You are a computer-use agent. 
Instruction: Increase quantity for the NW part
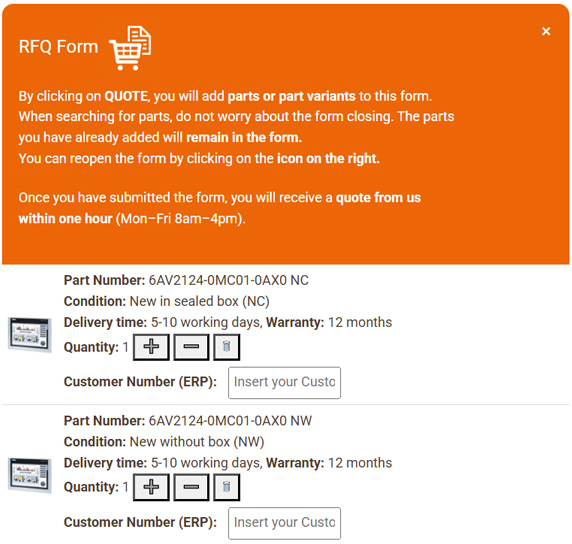coord(151,487)
